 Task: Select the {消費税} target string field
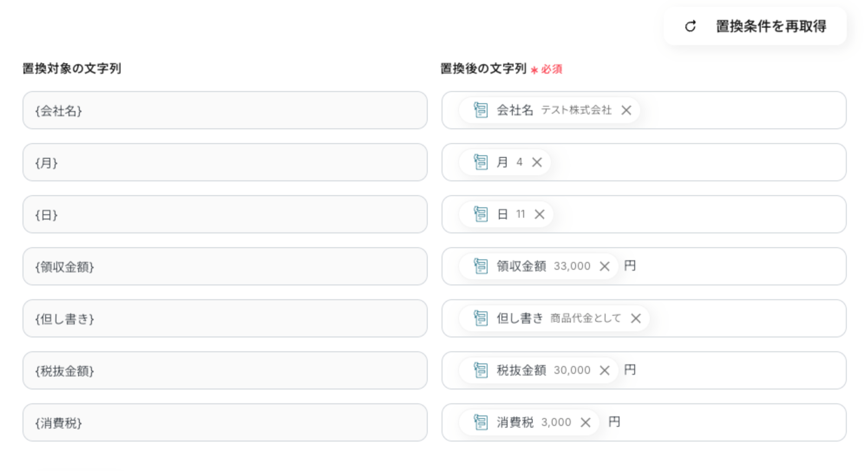[x=225, y=422]
